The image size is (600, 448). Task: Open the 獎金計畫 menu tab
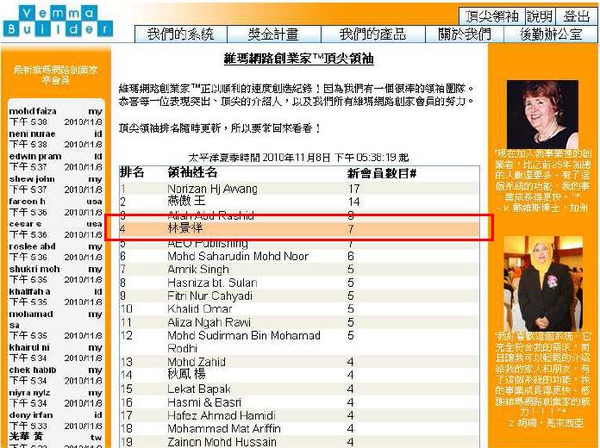coord(274,34)
